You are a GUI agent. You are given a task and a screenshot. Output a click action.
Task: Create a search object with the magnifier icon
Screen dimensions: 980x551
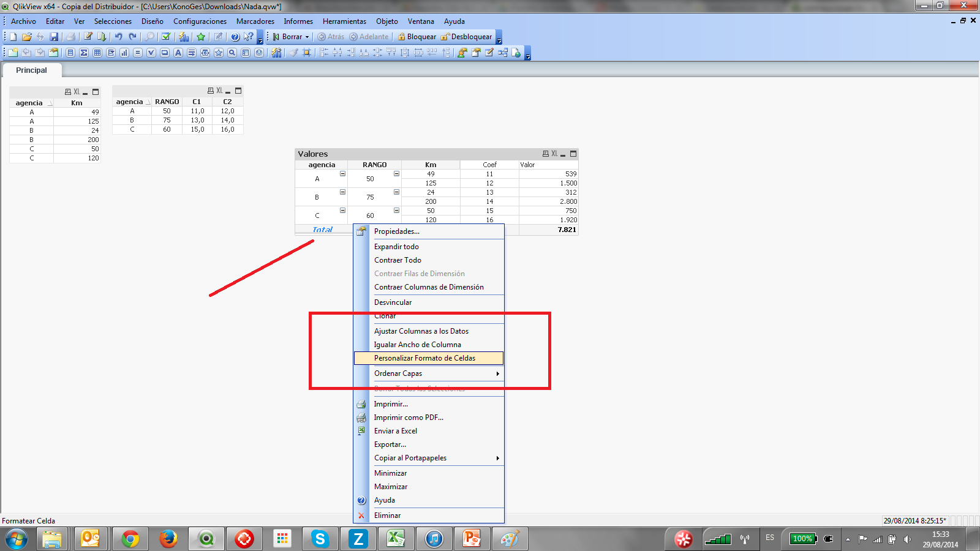point(232,53)
